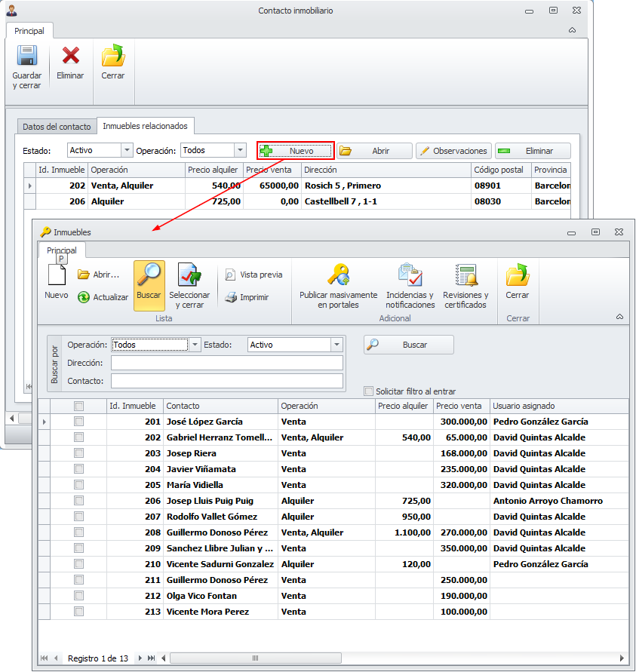Click Guardar y cerrar floppy disk icon
636x672 pixels.
coord(27,57)
